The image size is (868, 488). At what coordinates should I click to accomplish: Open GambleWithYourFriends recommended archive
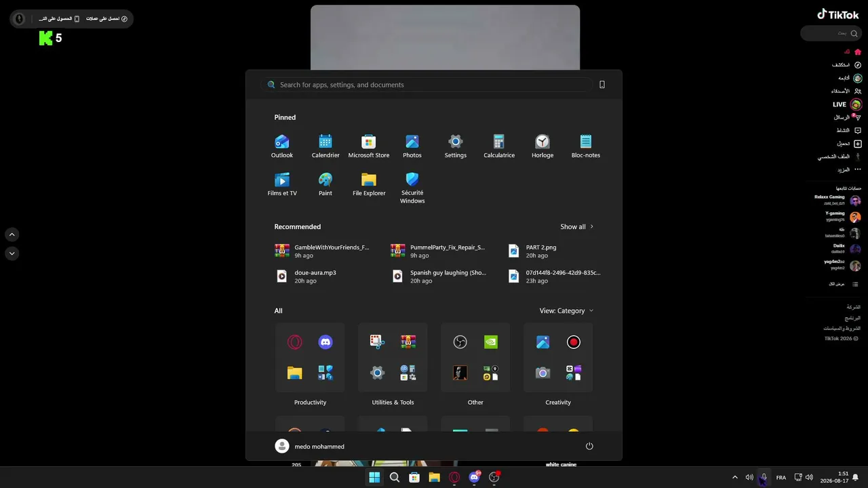tap(323, 251)
